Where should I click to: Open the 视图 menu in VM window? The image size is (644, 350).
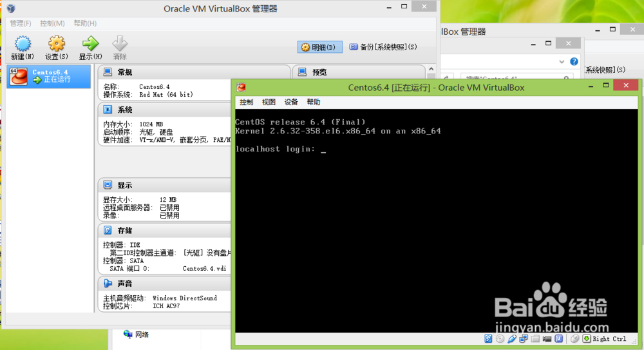[x=269, y=102]
